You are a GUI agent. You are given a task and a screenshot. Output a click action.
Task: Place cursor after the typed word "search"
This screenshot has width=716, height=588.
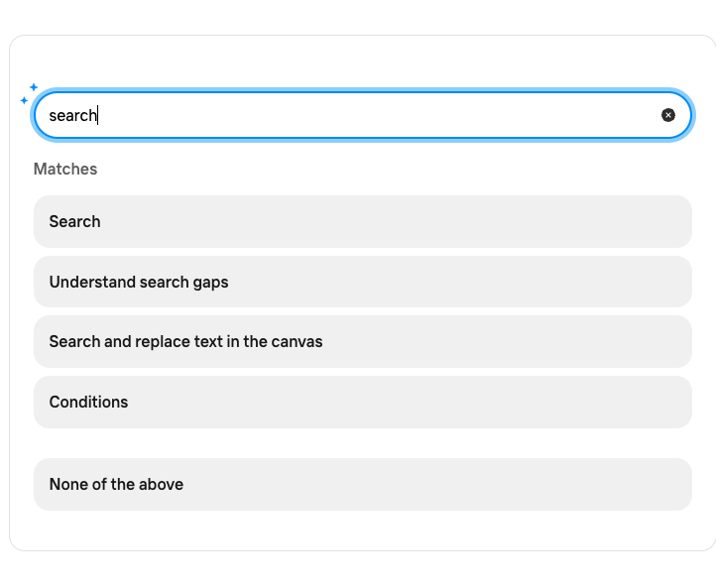tap(98, 115)
